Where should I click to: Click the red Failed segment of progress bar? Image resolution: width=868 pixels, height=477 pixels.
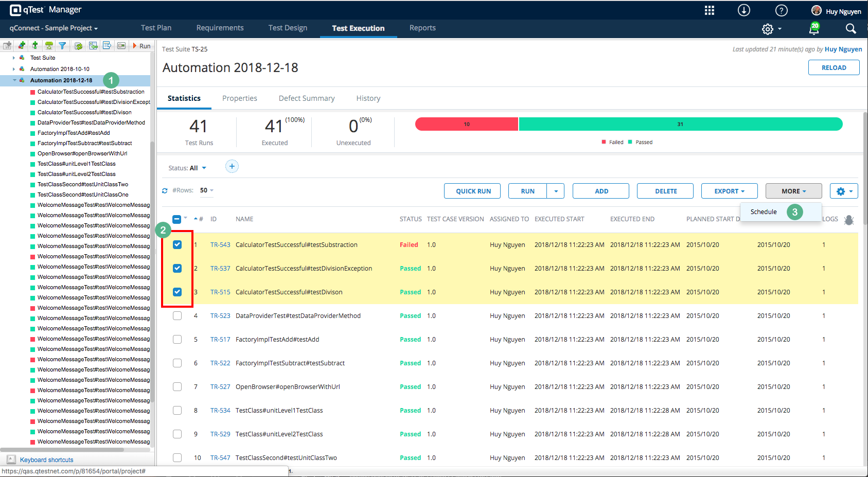point(466,124)
